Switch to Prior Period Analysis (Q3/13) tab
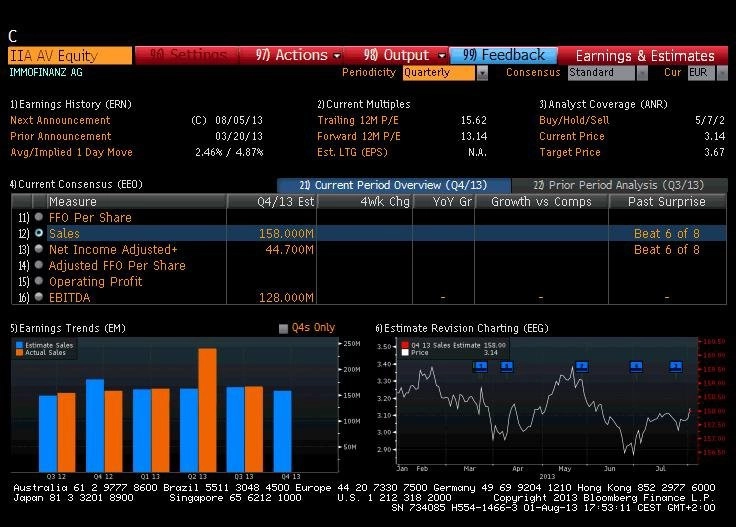The height and width of the screenshot is (527, 736). click(x=619, y=185)
